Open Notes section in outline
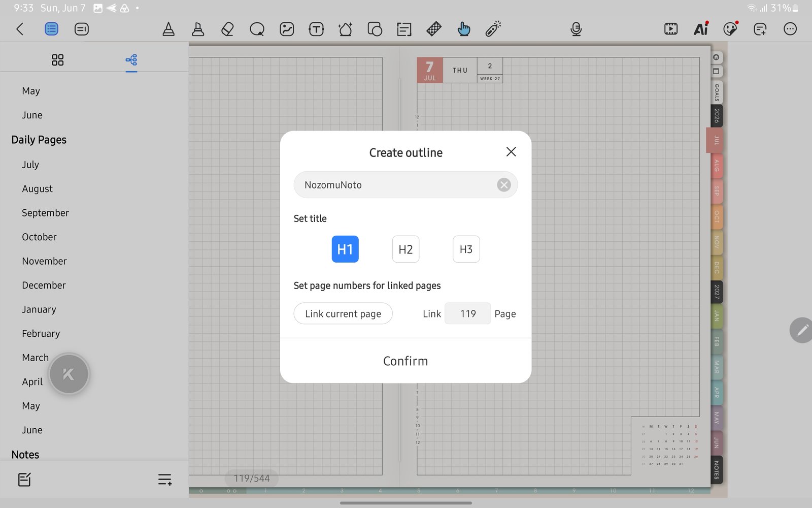Viewport: 812px width, 508px height. coord(25,455)
